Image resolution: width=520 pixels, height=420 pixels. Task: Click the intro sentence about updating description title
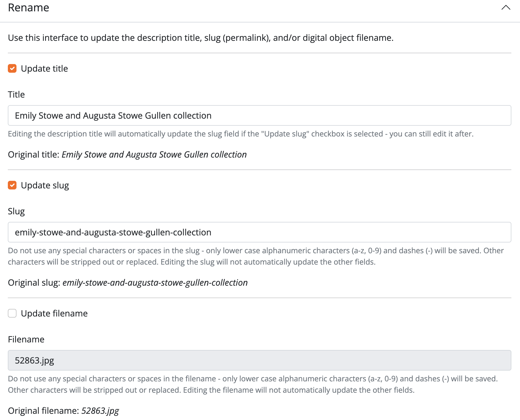200,38
